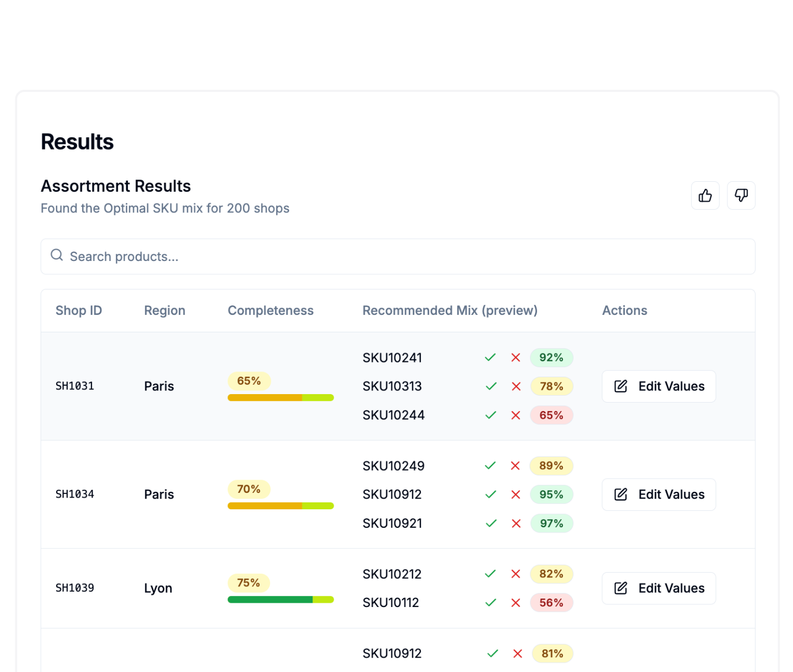Click the edit pencil icon for SH1039
Screen dimensions: 793x672
click(621, 588)
